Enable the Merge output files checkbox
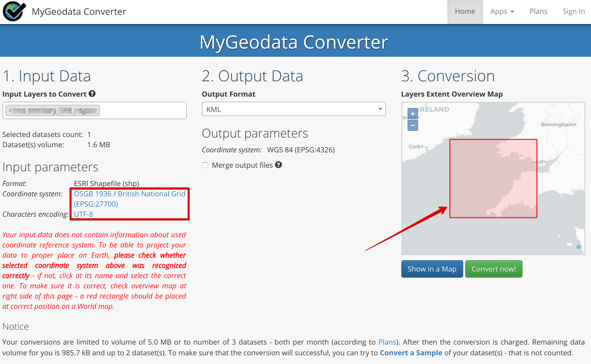Viewport: 591px width, 364px height. point(205,165)
